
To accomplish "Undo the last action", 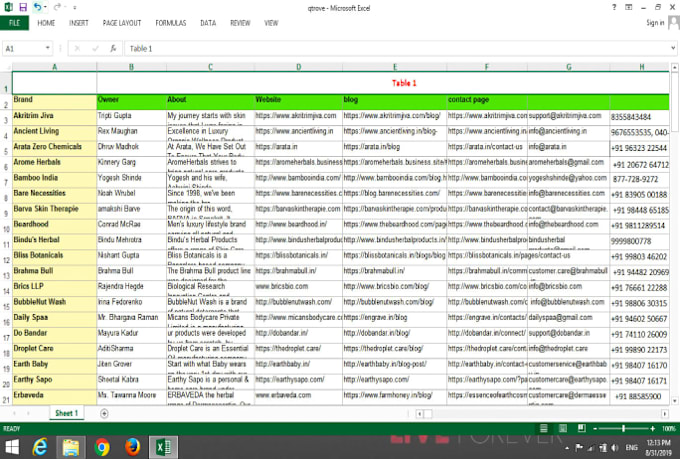I will 37,7.
